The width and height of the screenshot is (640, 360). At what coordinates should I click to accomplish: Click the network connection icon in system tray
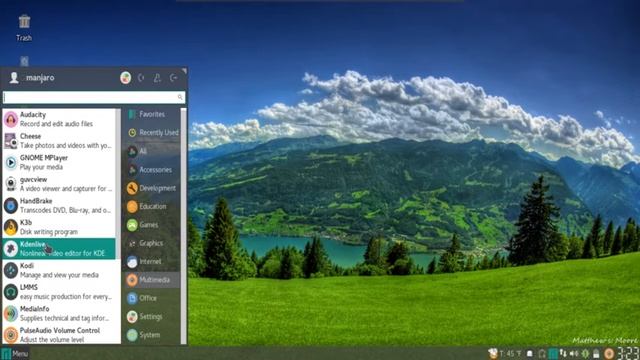point(563,353)
